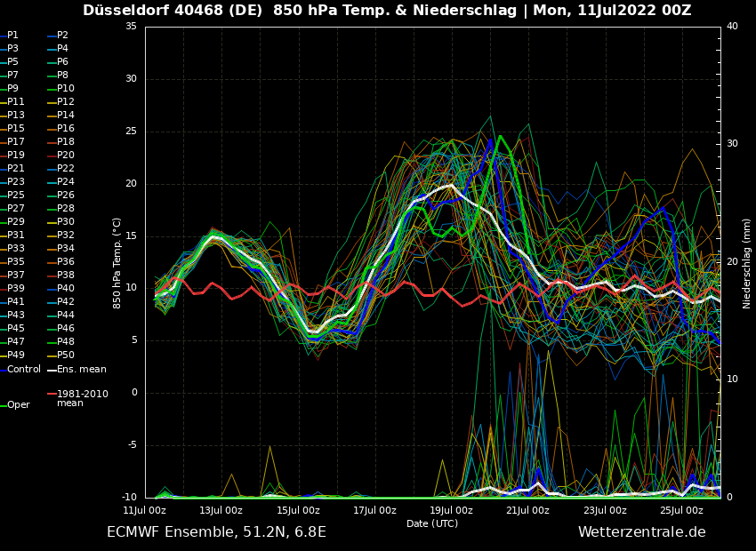Click the Date (UTC) axis label

pos(432,524)
